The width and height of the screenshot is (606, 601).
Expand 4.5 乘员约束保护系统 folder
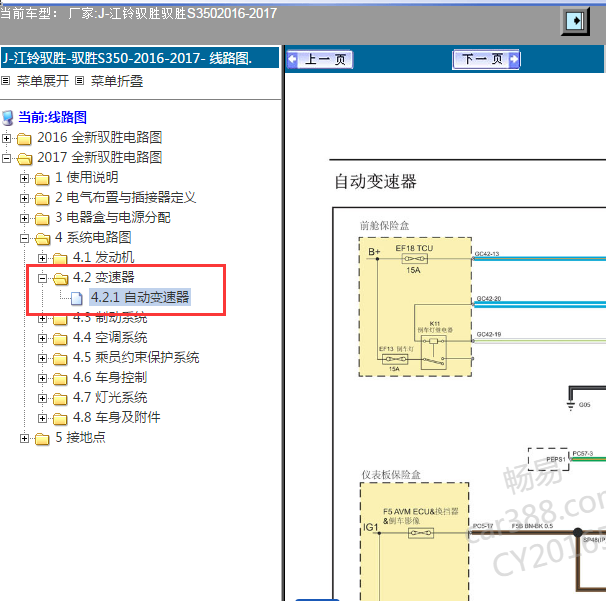click(x=43, y=359)
